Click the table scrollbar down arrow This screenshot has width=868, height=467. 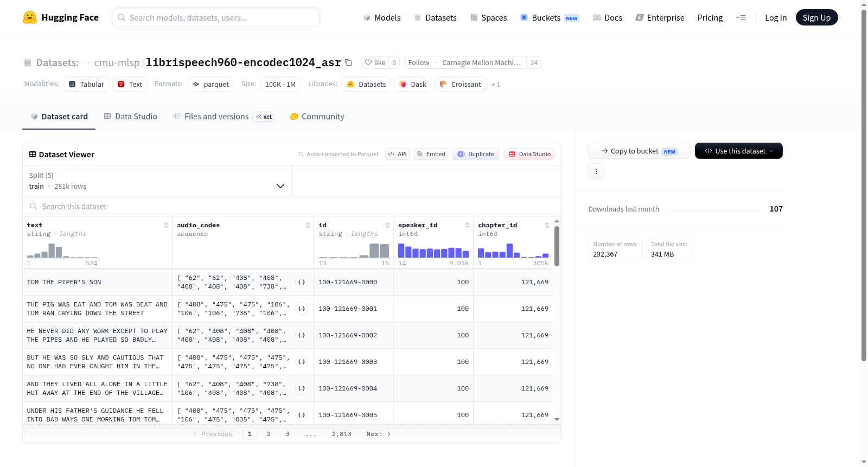click(x=557, y=419)
